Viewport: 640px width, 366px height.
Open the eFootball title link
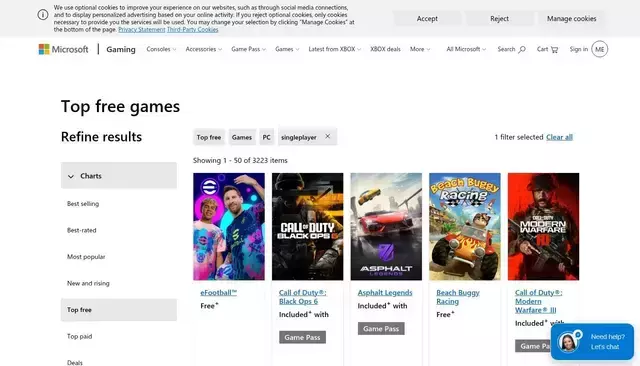(x=218, y=293)
